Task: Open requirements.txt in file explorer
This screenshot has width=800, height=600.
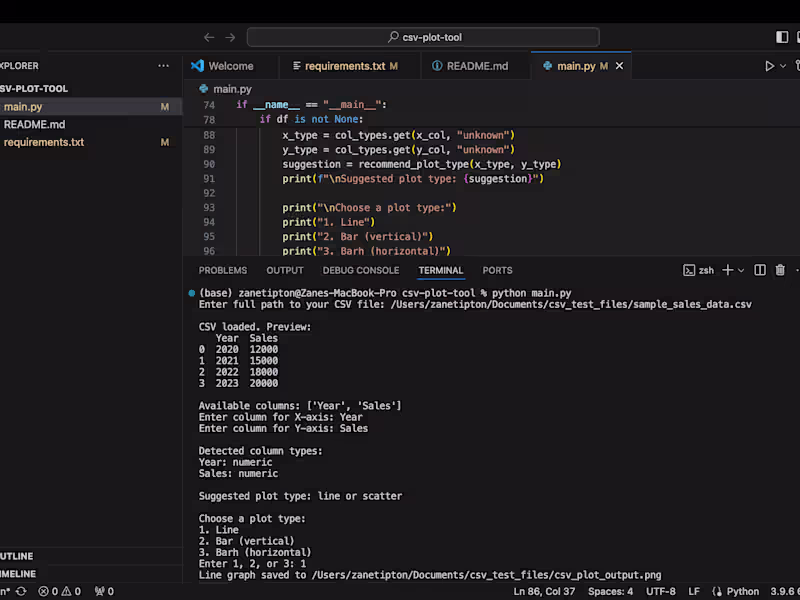Action: tap(43, 142)
